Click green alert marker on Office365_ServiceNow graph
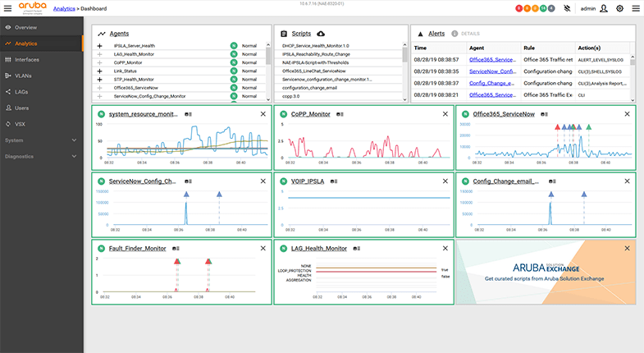644x353 pixels. 588,127
